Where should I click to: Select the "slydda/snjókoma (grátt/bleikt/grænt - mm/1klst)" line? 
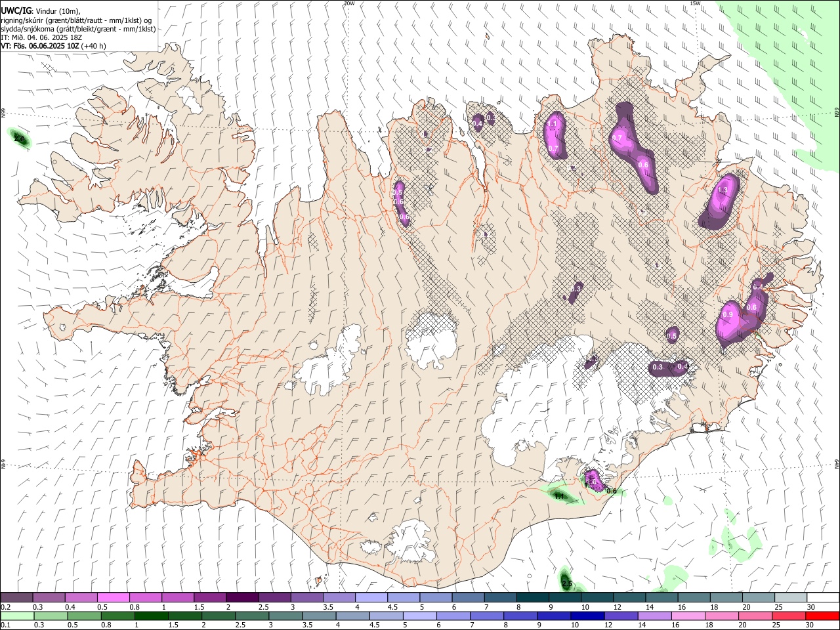pos(77,29)
